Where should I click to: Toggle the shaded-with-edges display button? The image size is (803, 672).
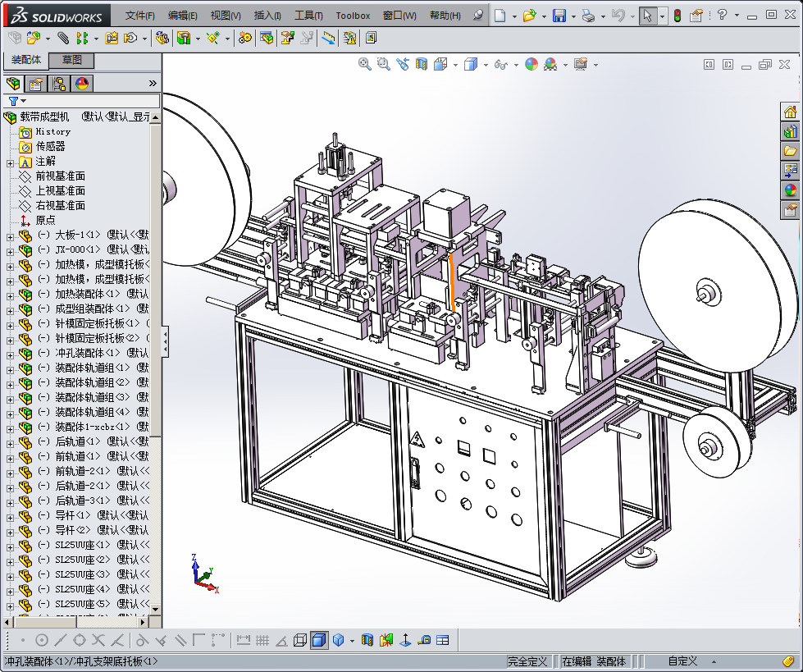coord(319,640)
